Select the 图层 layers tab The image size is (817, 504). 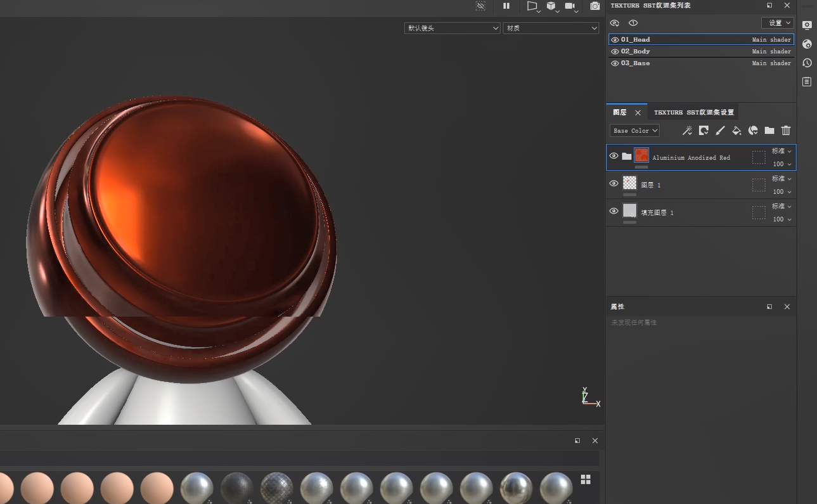619,112
